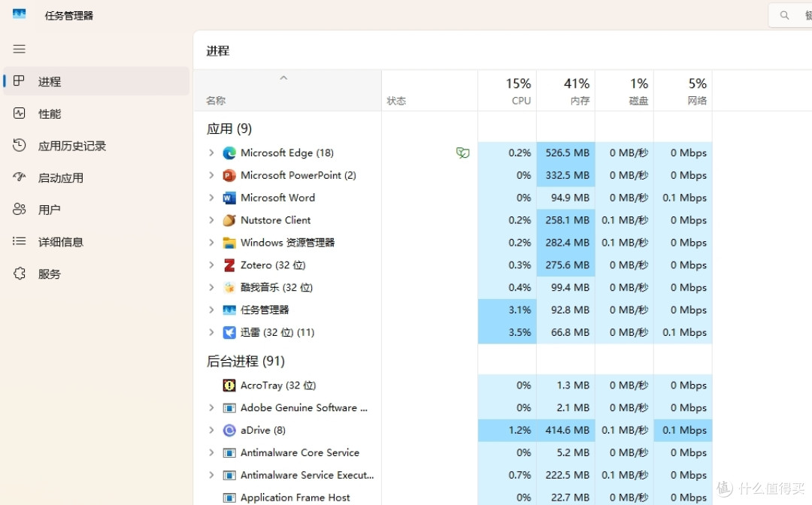
Task: Click the Antimalware Core Service icon
Action: point(229,452)
